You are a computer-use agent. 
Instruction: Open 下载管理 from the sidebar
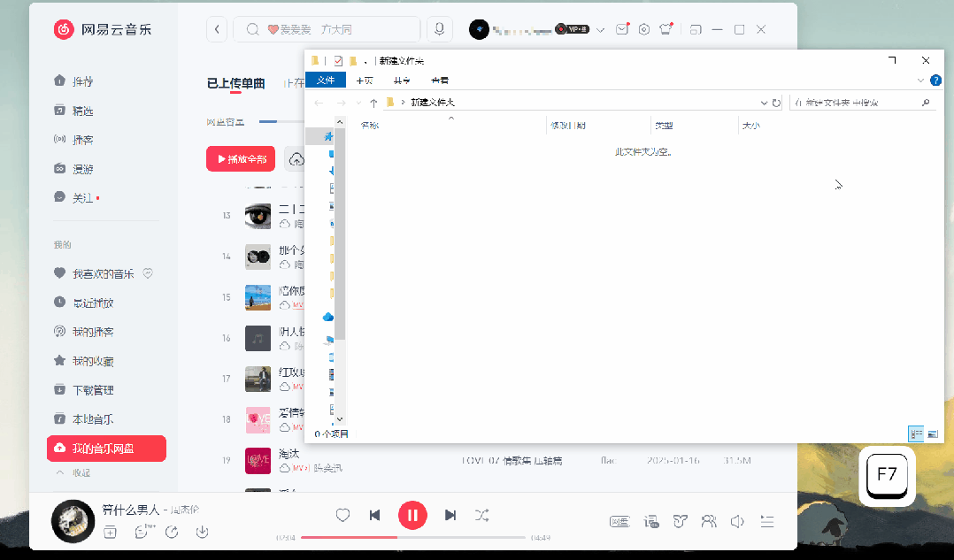(x=91, y=389)
